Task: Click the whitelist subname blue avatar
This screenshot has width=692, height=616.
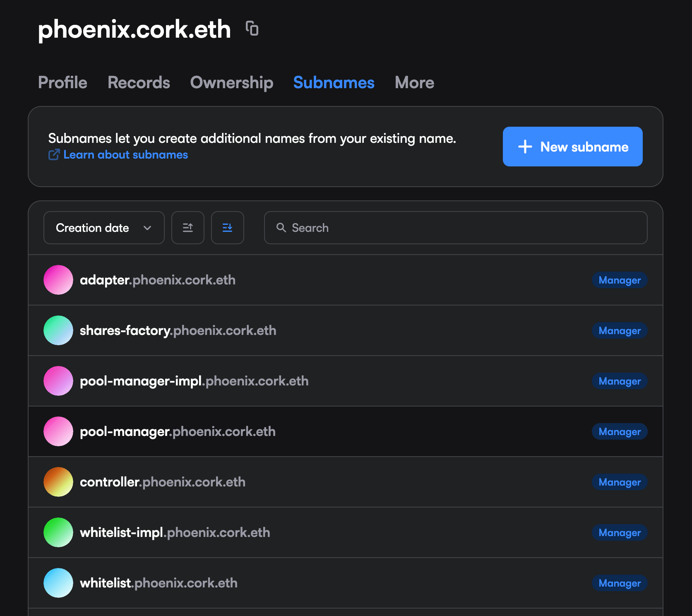Action: tap(58, 583)
